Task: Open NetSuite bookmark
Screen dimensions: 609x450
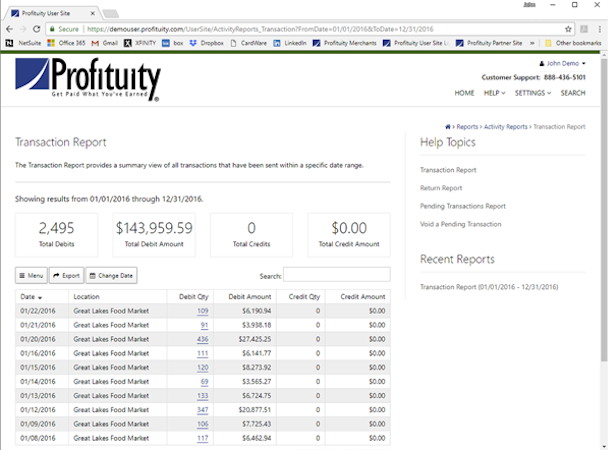Action: tap(24, 43)
